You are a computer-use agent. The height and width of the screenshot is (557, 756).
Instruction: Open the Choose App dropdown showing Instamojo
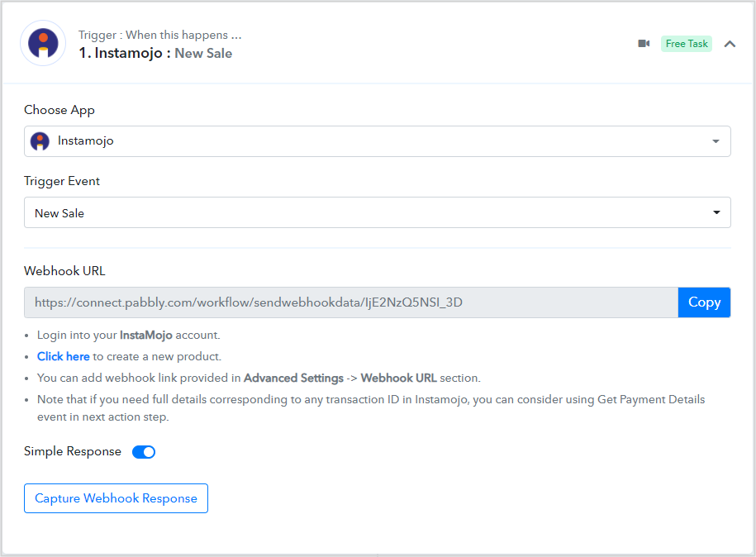point(378,141)
